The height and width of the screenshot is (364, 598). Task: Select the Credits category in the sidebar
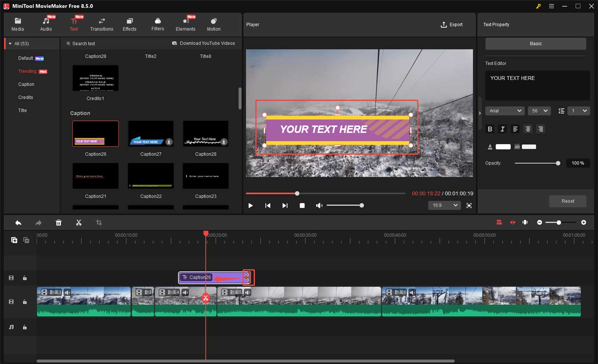25,97
